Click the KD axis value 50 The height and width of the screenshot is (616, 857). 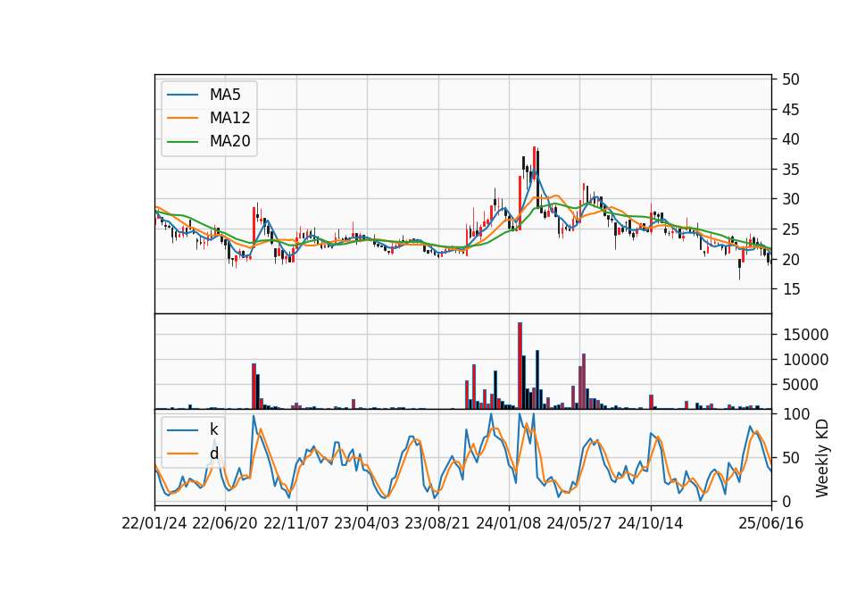(x=791, y=457)
